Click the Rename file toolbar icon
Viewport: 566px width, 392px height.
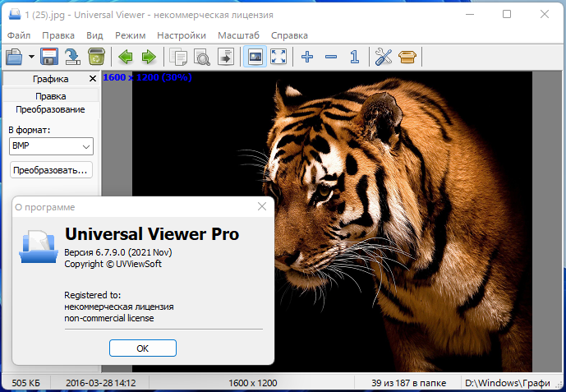(72, 57)
